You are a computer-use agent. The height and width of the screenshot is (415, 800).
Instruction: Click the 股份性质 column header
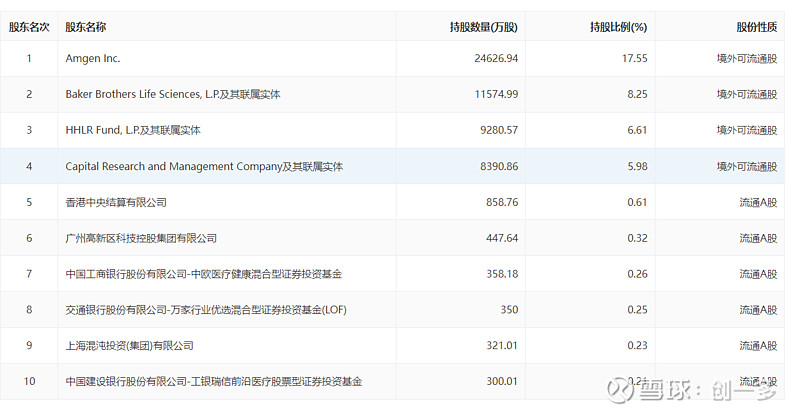(x=757, y=27)
